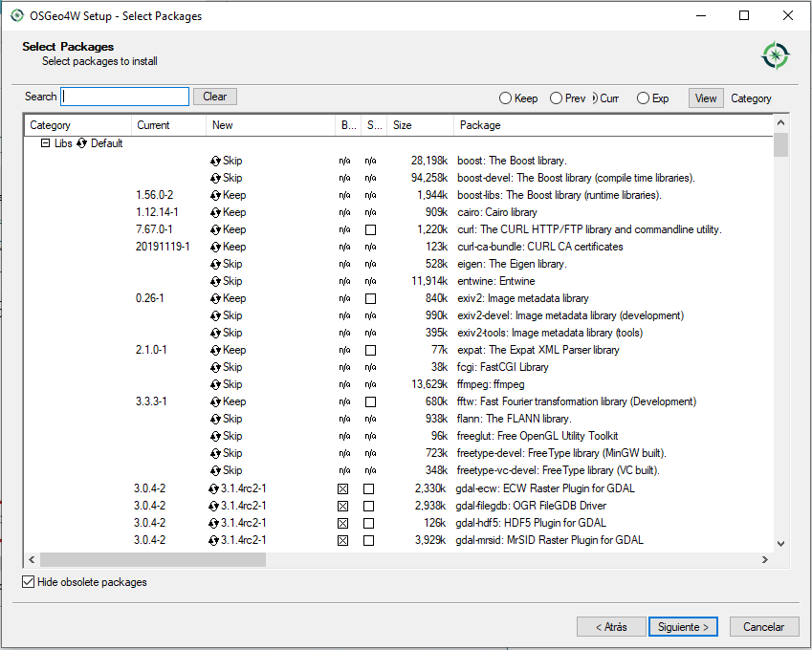The height and width of the screenshot is (650, 812).
Task: Click the Current column header
Action: coord(169,125)
